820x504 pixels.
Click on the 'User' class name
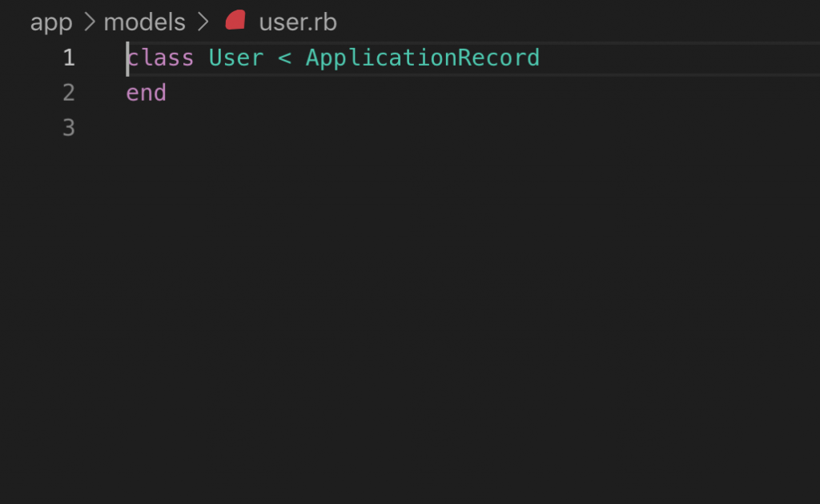(236, 58)
